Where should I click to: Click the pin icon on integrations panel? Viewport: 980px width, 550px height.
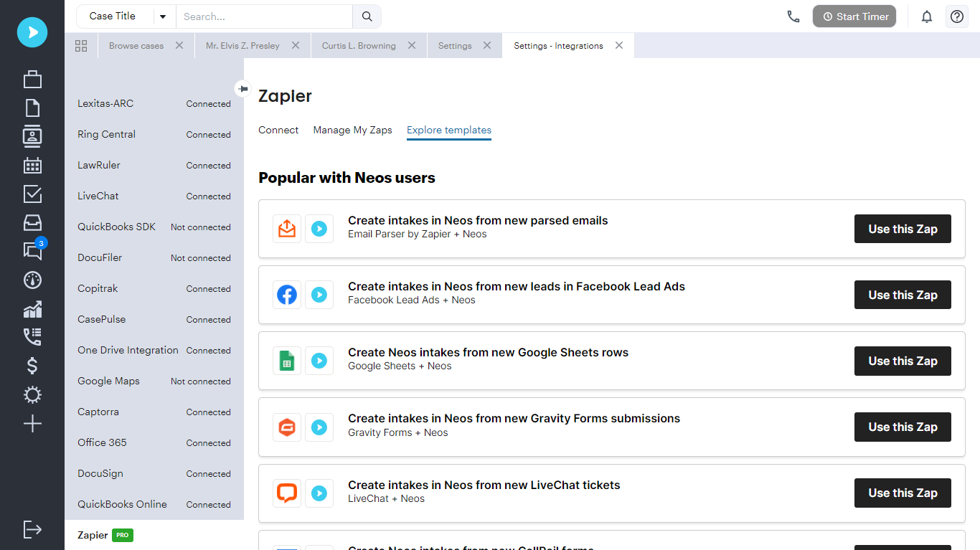tap(243, 89)
